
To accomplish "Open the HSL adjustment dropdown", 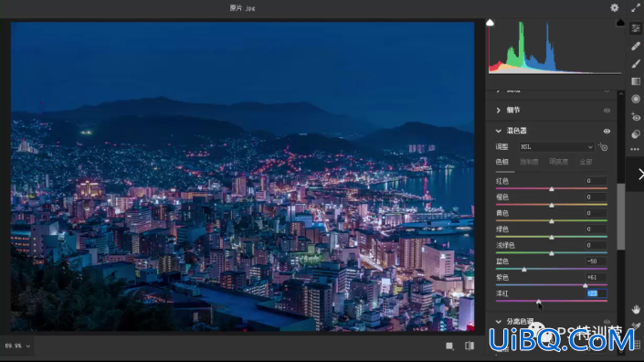I will click(x=556, y=146).
